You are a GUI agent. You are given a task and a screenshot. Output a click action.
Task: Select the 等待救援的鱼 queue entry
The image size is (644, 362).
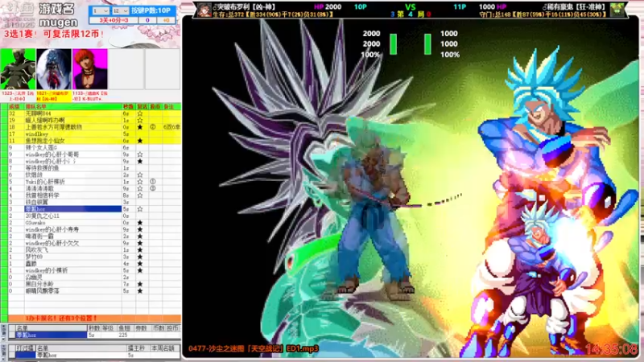point(43,168)
